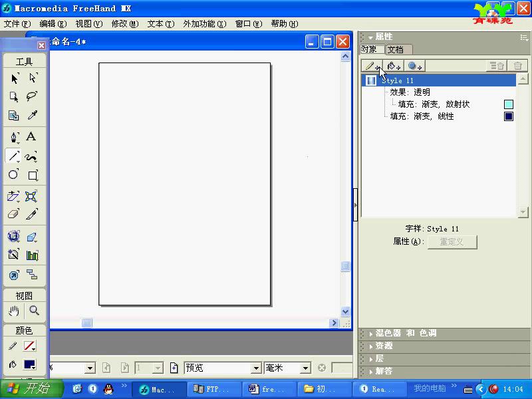This screenshot has width=532, height=399.
Task: Click the Add Stroke pencil button
Action: pyautogui.click(x=372, y=66)
